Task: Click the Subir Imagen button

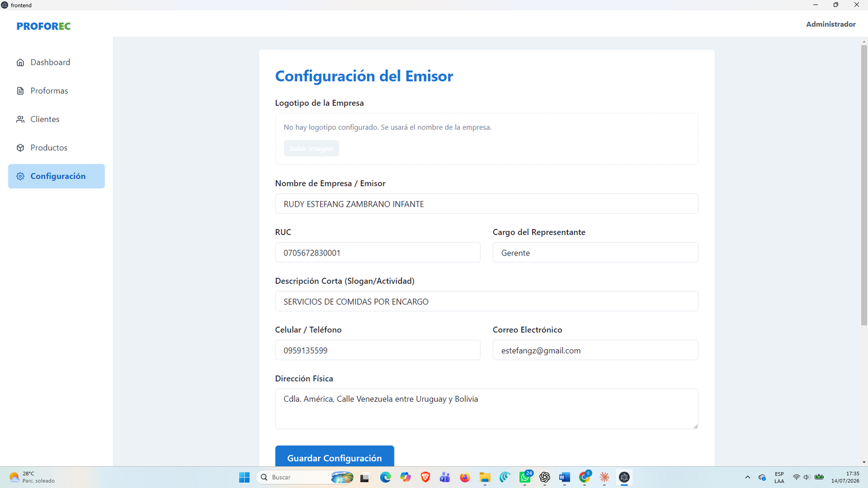Action: pos(311,148)
